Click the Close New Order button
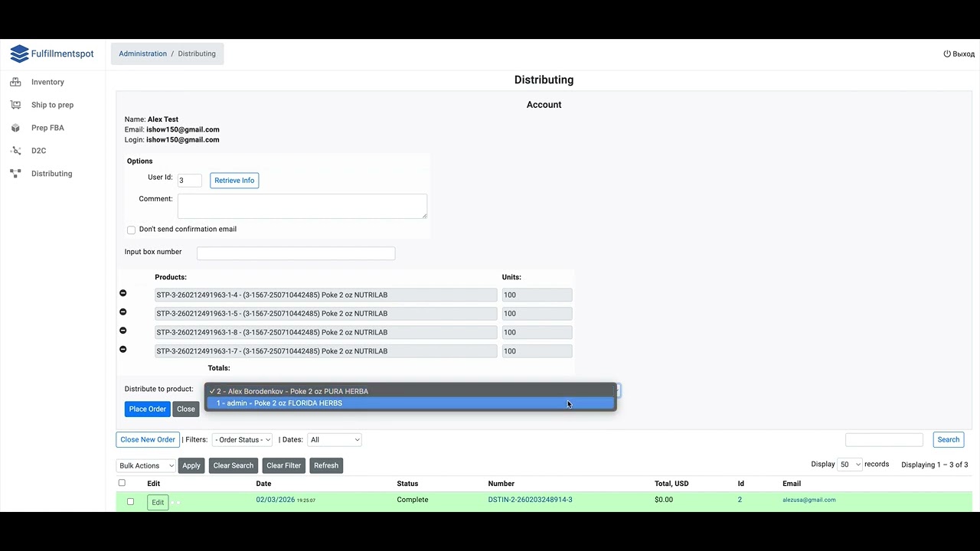Viewport: 980px width, 551px height. (x=148, y=439)
